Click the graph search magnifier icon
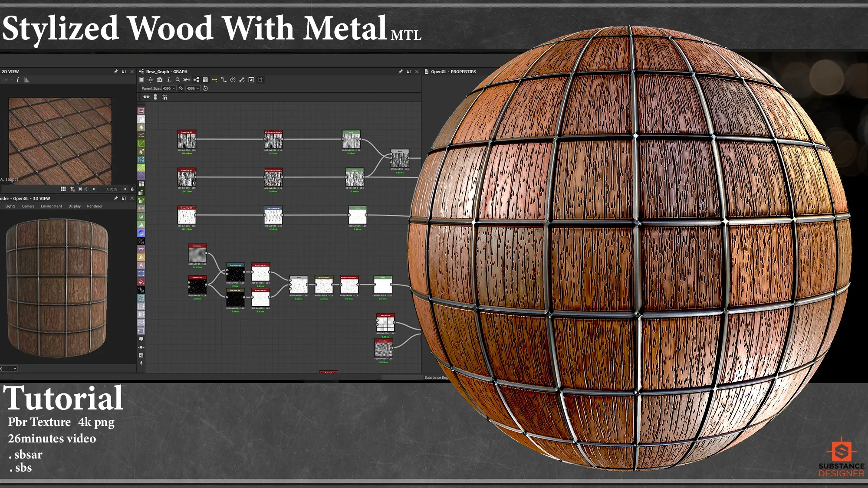The width and height of the screenshot is (868, 488). 178,80
